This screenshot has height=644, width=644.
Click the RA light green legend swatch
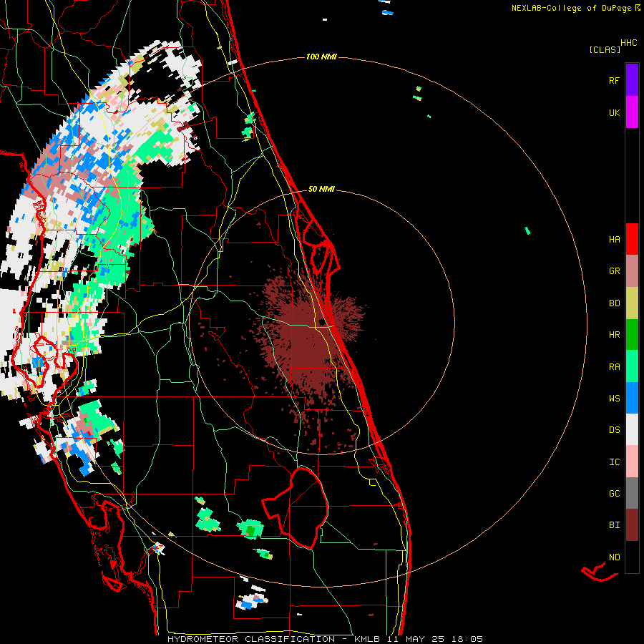pos(632,366)
